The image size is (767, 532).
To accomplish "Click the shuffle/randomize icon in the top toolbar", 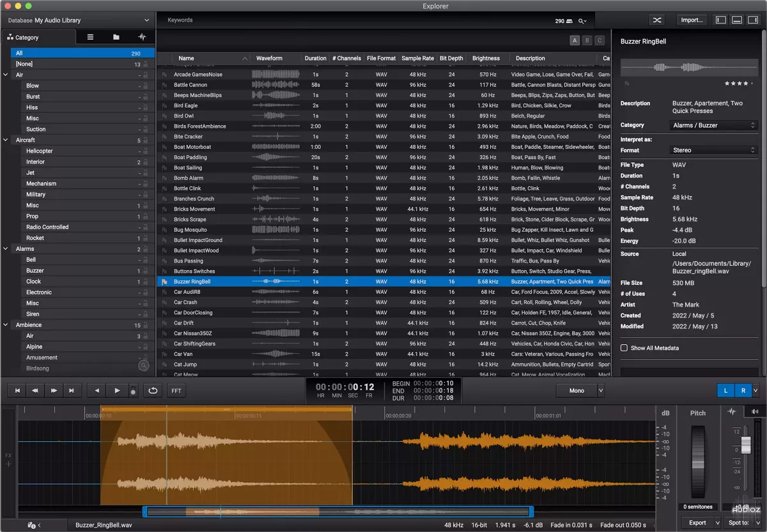I will [x=657, y=20].
